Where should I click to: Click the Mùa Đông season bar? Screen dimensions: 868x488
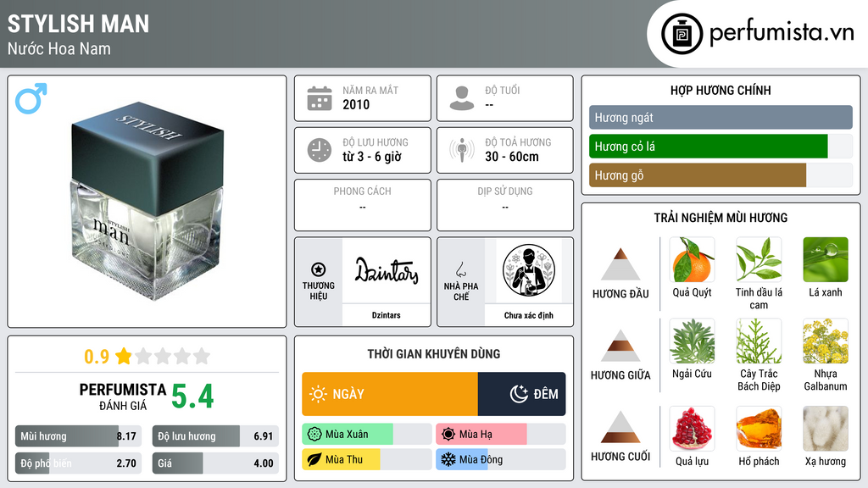click(500, 459)
